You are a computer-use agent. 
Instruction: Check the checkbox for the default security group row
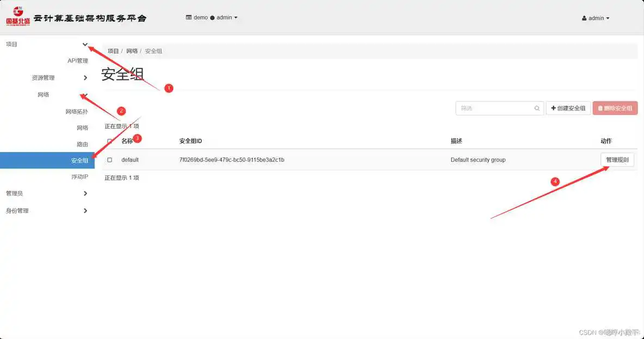coord(109,160)
